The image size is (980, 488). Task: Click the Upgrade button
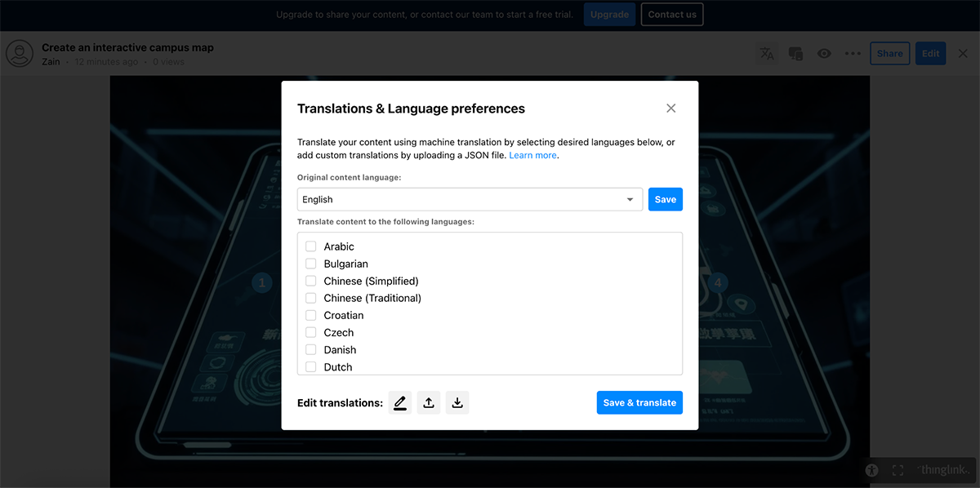[609, 14]
